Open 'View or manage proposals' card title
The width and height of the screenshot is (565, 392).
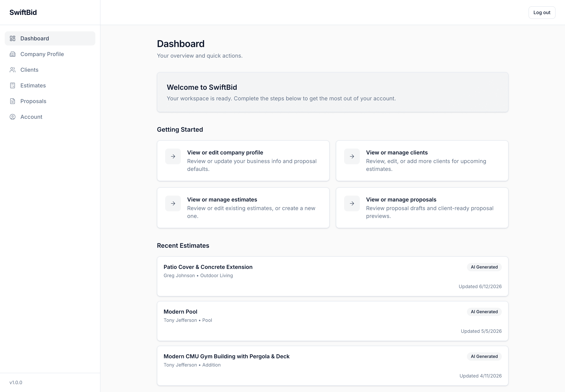pos(401,200)
